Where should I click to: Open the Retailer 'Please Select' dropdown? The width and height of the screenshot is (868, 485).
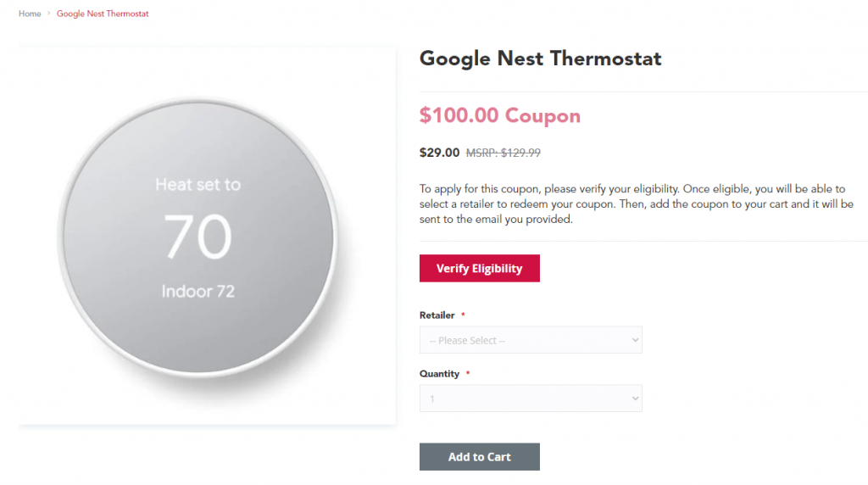(531, 340)
